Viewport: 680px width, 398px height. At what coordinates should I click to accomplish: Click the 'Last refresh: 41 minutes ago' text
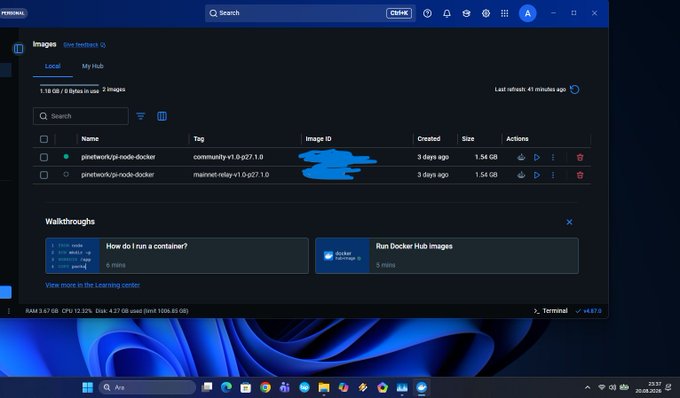pyautogui.click(x=530, y=89)
